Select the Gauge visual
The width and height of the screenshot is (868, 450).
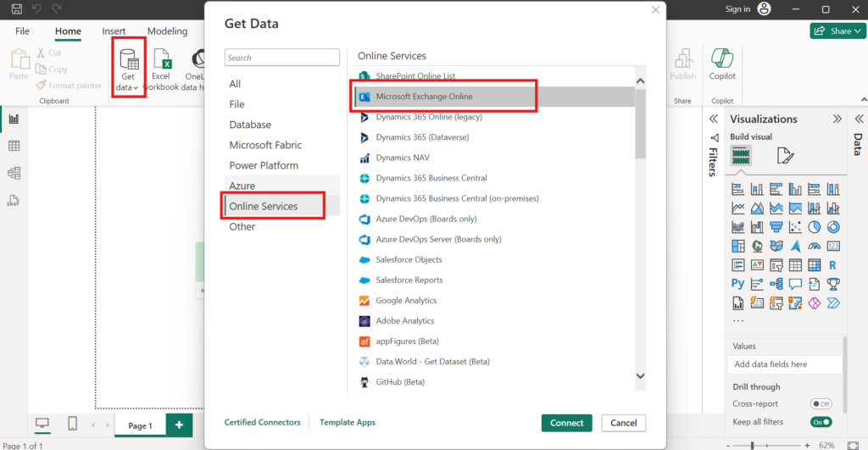814,246
